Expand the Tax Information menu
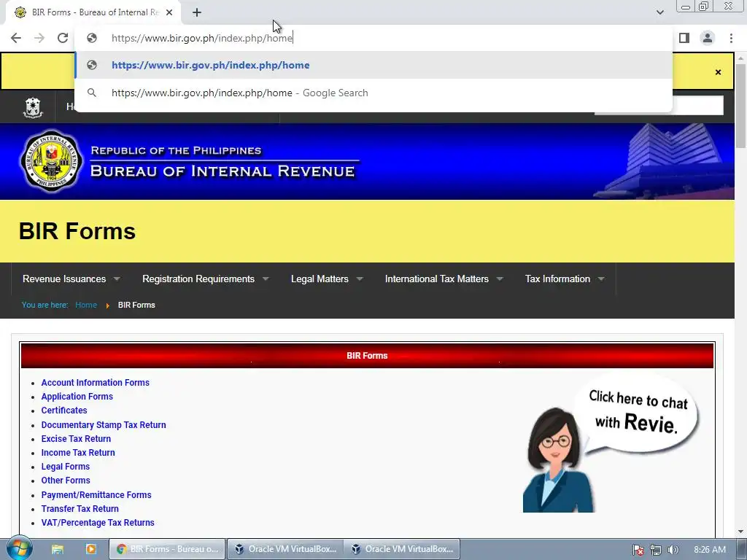The width and height of the screenshot is (747, 560). pyautogui.click(x=565, y=279)
